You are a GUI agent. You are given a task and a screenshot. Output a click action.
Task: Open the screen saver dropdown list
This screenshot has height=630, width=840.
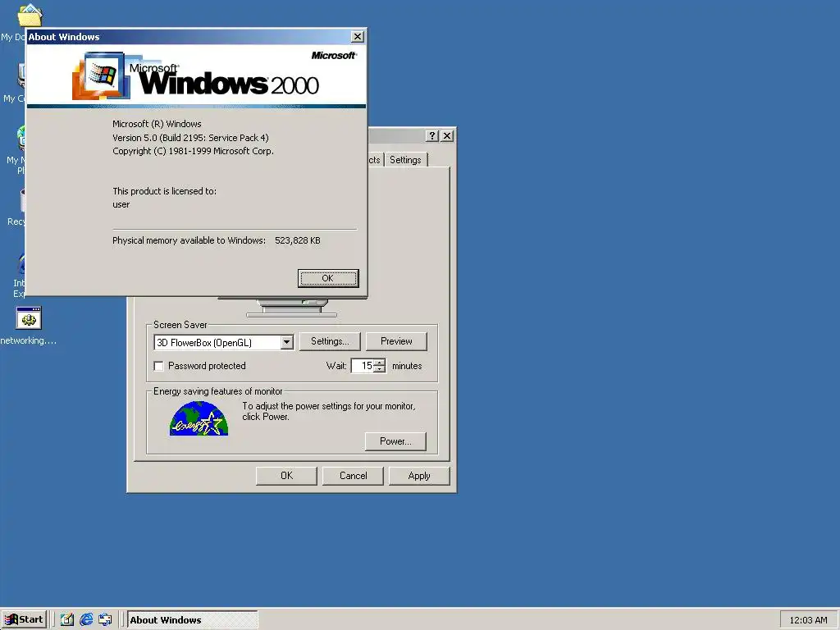(286, 342)
